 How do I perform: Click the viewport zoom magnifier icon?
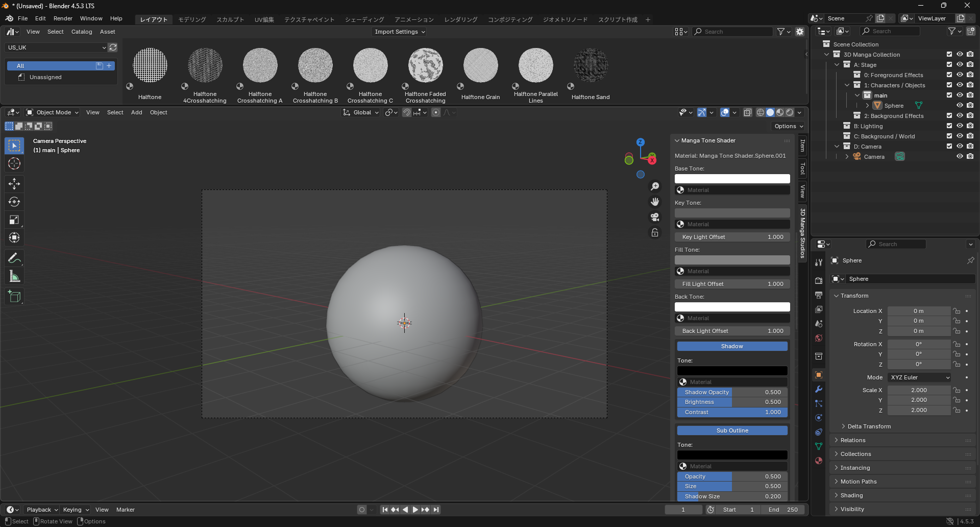click(655, 186)
